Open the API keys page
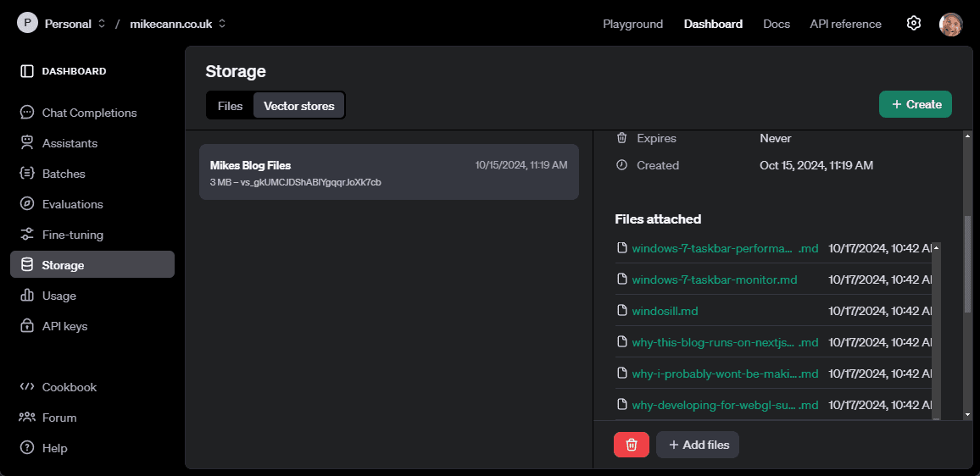This screenshot has width=980, height=476. pyautogui.click(x=64, y=326)
